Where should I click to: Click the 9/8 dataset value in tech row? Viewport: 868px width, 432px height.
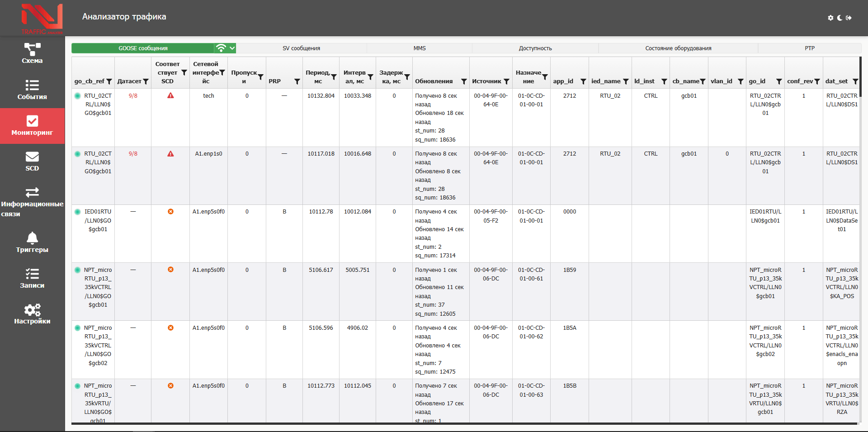[133, 96]
